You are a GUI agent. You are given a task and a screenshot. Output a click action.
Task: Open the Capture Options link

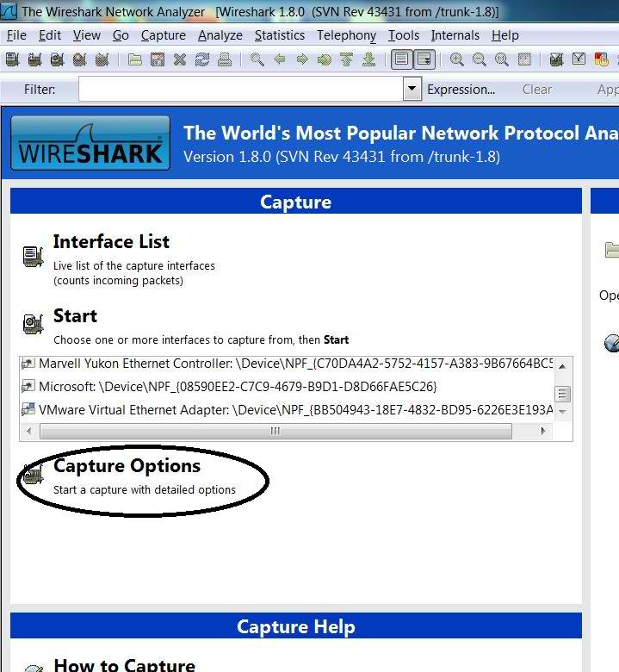pyautogui.click(x=127, y=466)
